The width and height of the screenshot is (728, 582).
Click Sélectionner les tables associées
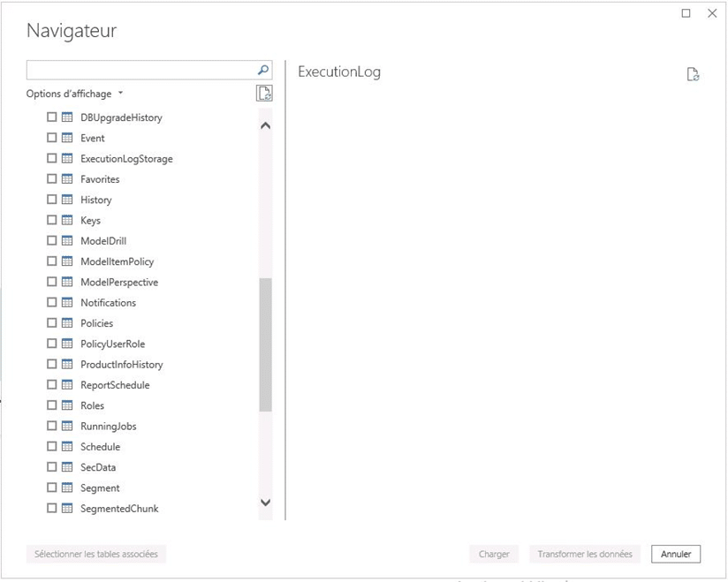pos(95,554)
